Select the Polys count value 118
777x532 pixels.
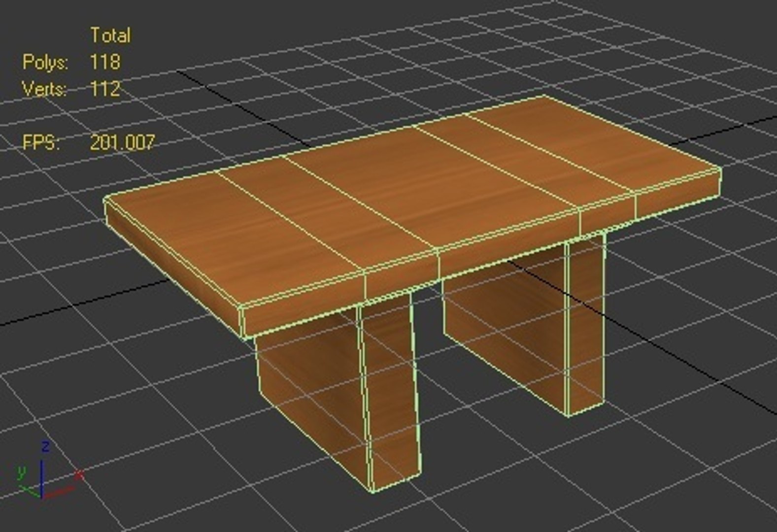click(105, 62)
